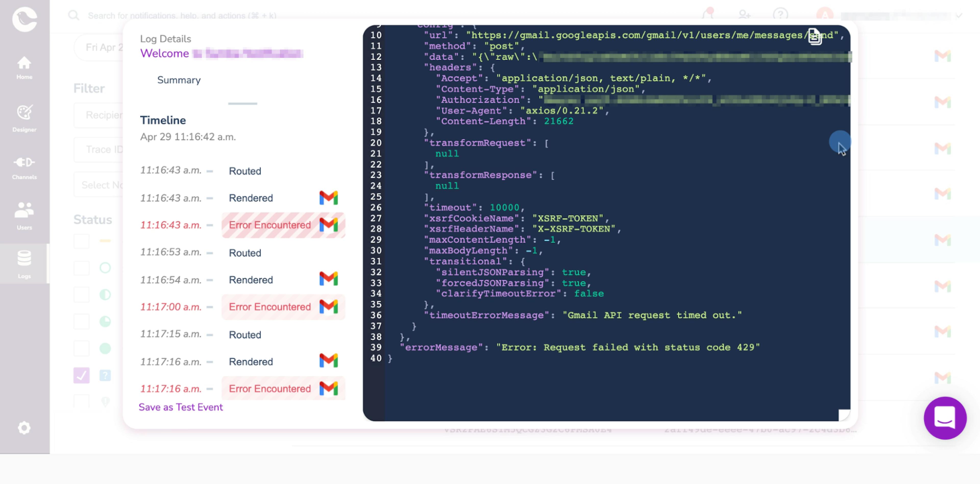Click Save as Test Event link
The width and height of the screenshot is (980, 484).
(181, 407)
